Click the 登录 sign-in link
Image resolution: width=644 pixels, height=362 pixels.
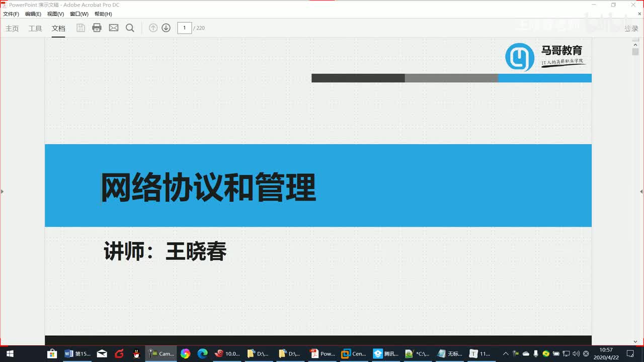[x=631, y=29]
